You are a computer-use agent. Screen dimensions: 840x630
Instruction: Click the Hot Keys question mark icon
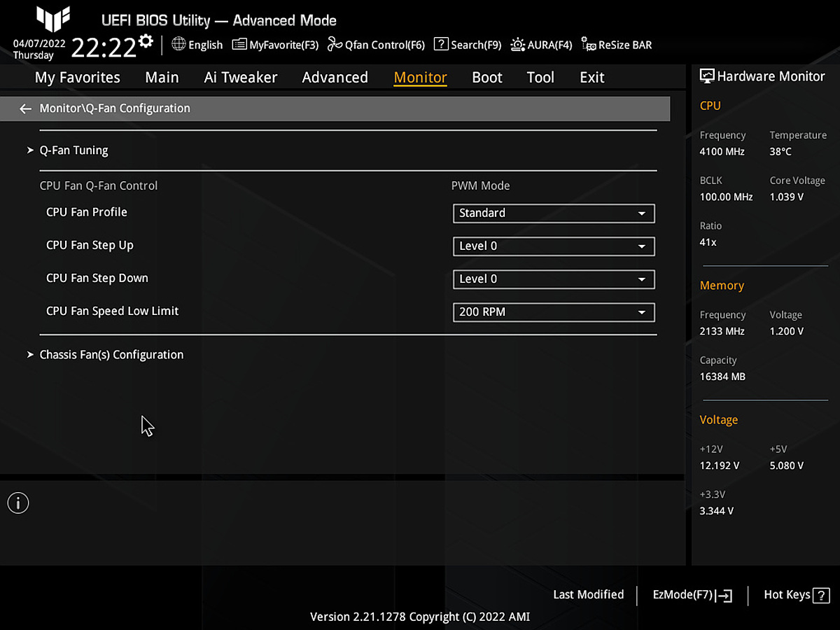(822, 595)
